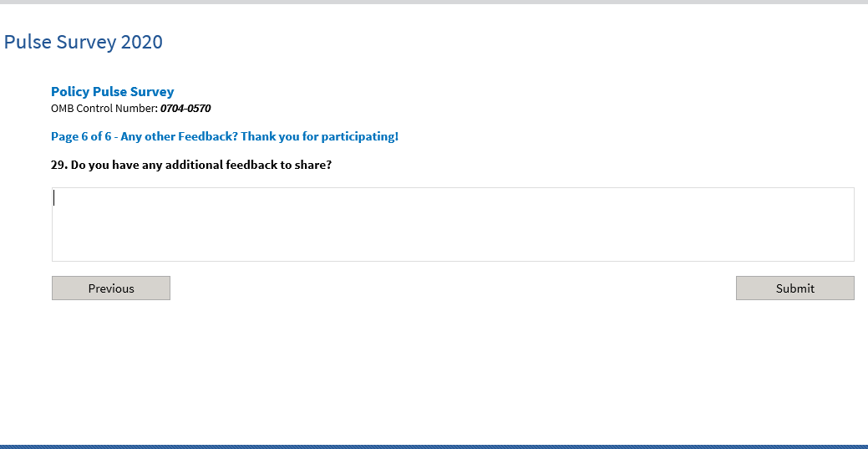Place cursor at the blinking text caret
Viewport: 868px width, 449px height.
tap(55, 198)
